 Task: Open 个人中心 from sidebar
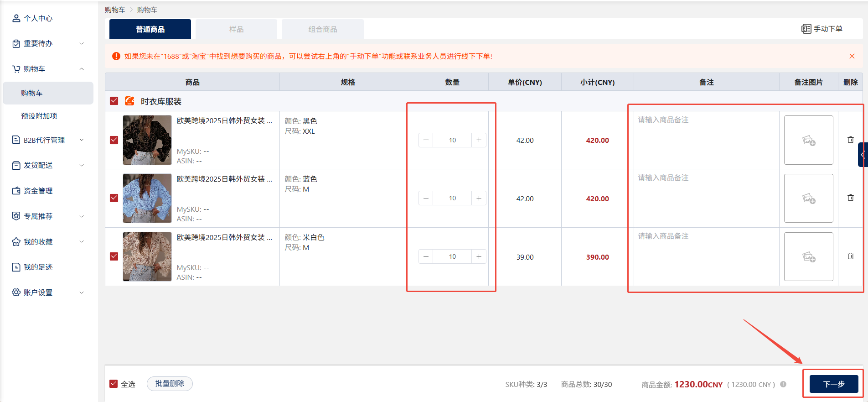pyautogui.click(x=32, y=18)
